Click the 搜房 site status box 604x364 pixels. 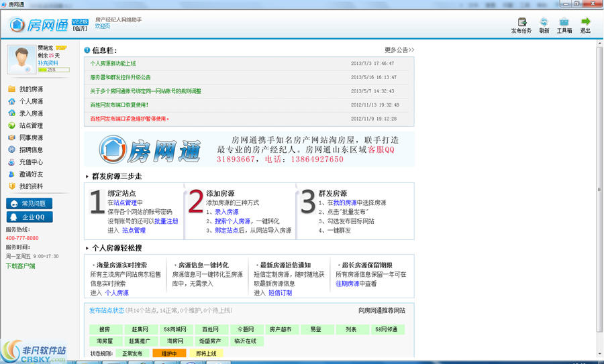pyautogui.click(x=105, y=329)
